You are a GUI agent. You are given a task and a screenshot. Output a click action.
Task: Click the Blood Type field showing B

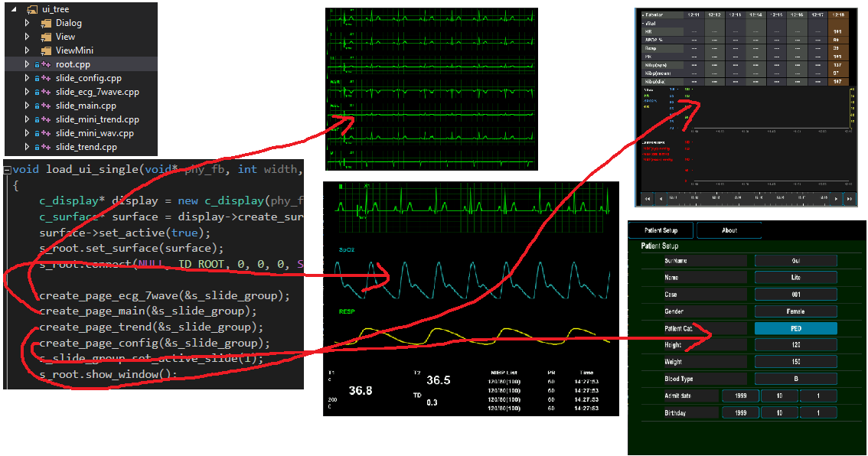795,379
